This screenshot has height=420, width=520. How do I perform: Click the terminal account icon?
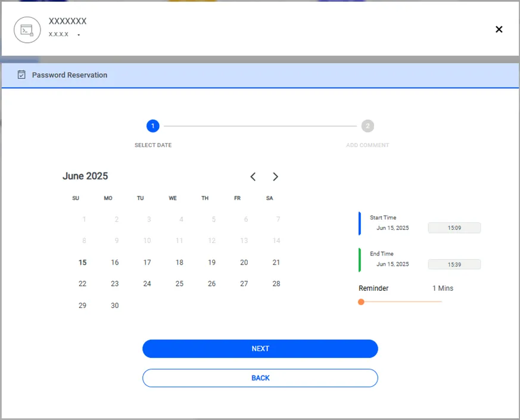point(27,30)
